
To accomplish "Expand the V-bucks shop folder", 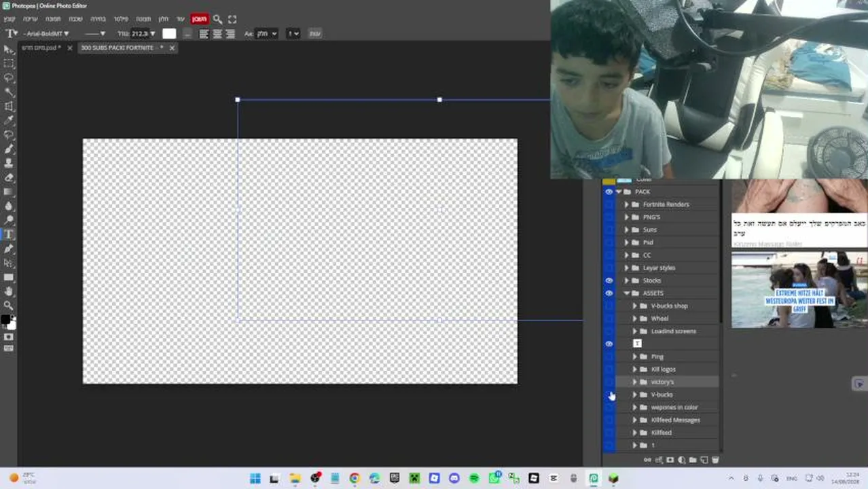I will click(x=635, y=306).
